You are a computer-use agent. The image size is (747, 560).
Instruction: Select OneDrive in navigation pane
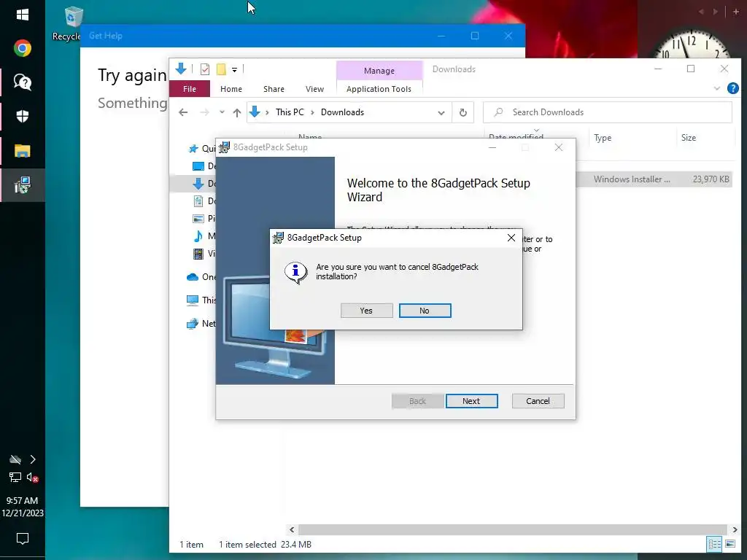pos(201,277)
